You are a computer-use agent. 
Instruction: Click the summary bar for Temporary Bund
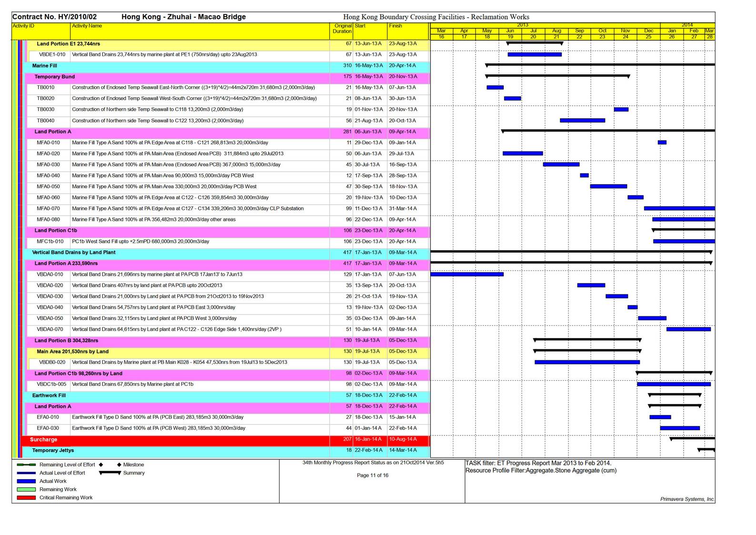(558, 76)
